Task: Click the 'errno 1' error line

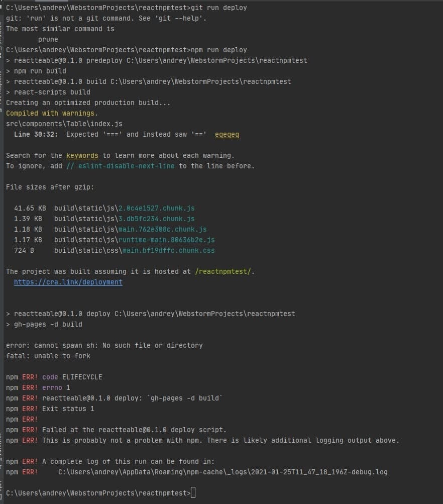Action: click(38, 387)
